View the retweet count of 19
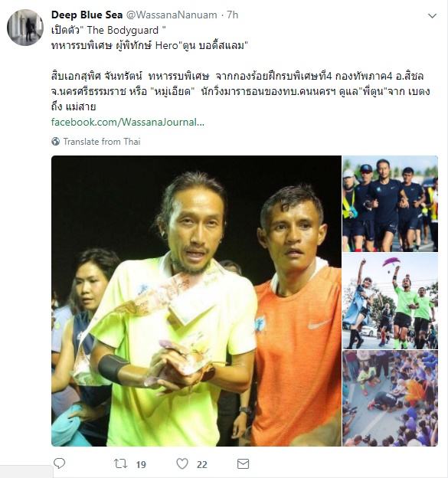Viewport: 448px width, 478px height. pyautogui.click(x=141, y=464)
